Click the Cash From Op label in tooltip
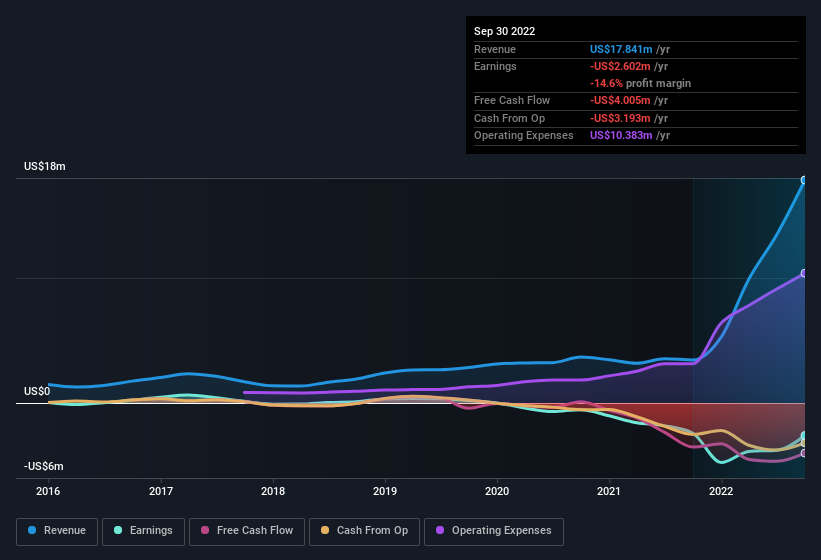821x560 pixels. 509,118
